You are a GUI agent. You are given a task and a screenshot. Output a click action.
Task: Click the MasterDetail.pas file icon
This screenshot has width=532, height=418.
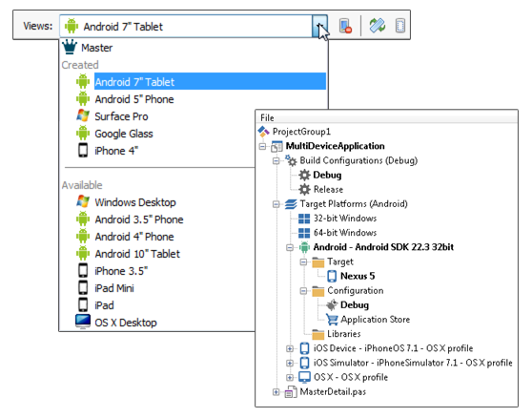point(291,392)
